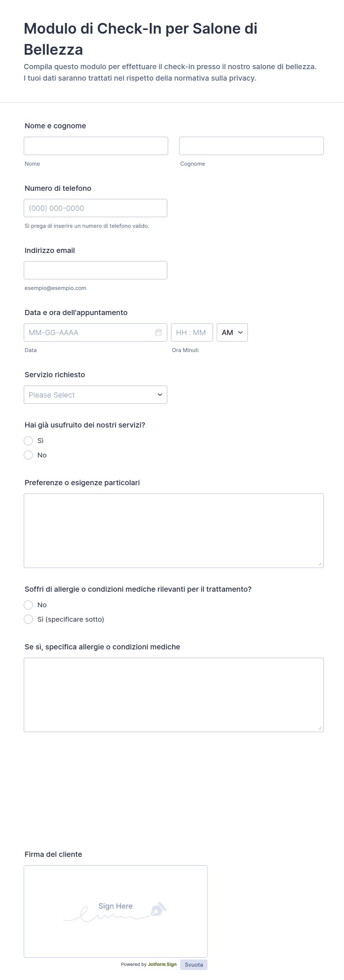Click the Jotform Sign link

point(162,964)
